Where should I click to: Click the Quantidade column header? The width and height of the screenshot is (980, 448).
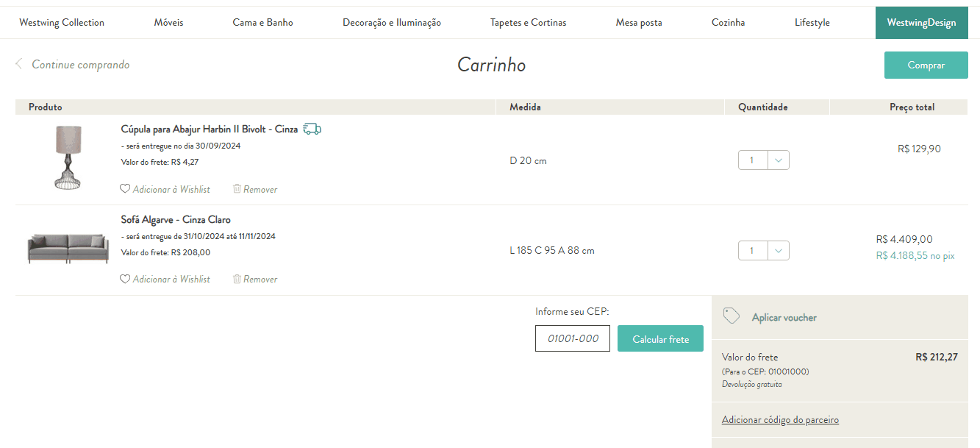pos(763,107)
